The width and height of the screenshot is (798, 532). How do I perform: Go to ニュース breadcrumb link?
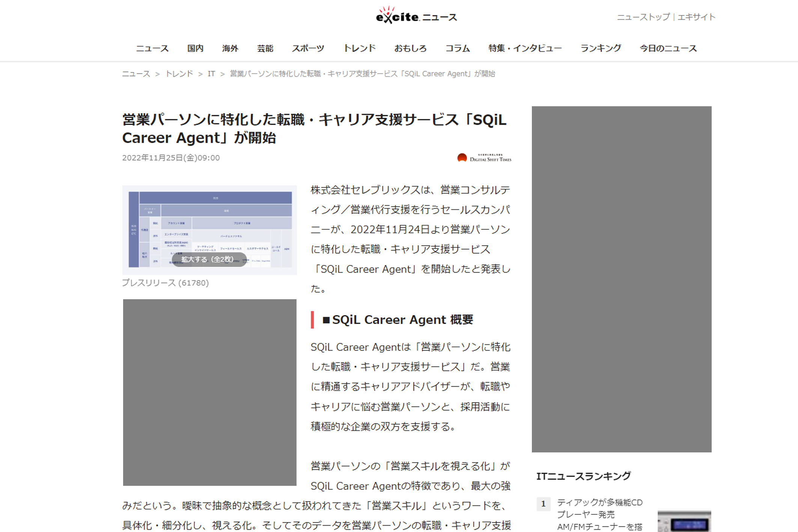pos(136,74)
